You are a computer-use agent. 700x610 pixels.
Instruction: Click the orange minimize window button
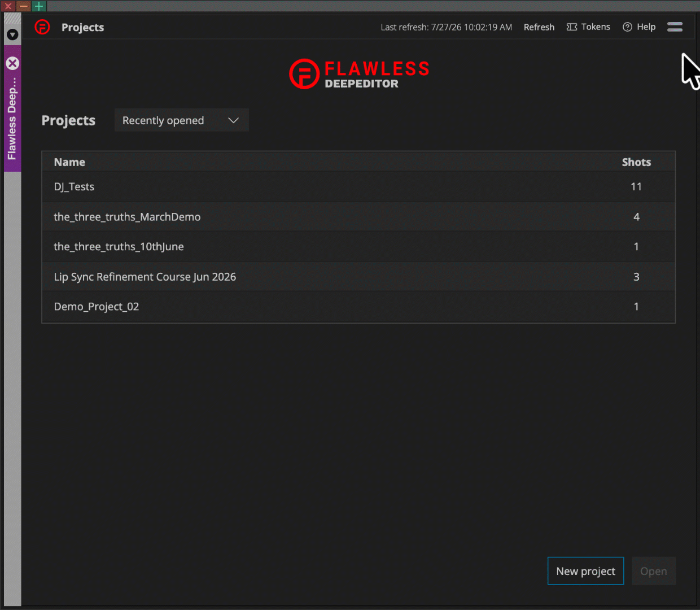(23, 6)
